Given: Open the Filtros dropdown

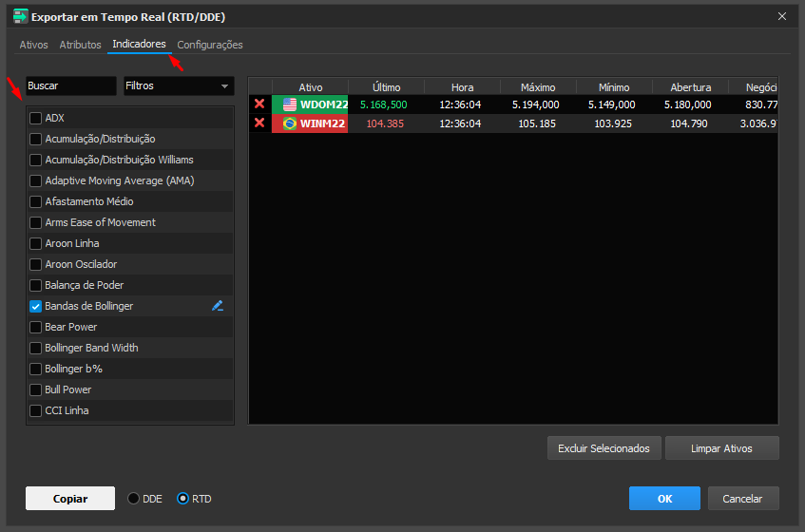Looking at the screenshot, I should 179,85.
